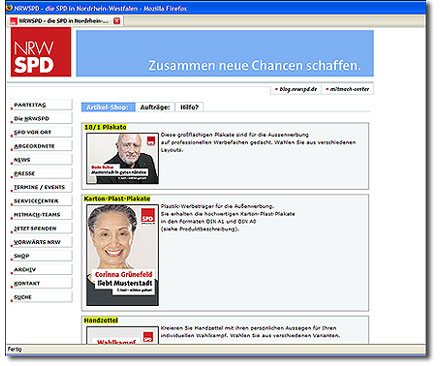Open TERMINE / EVENTS

click(41, 187)
